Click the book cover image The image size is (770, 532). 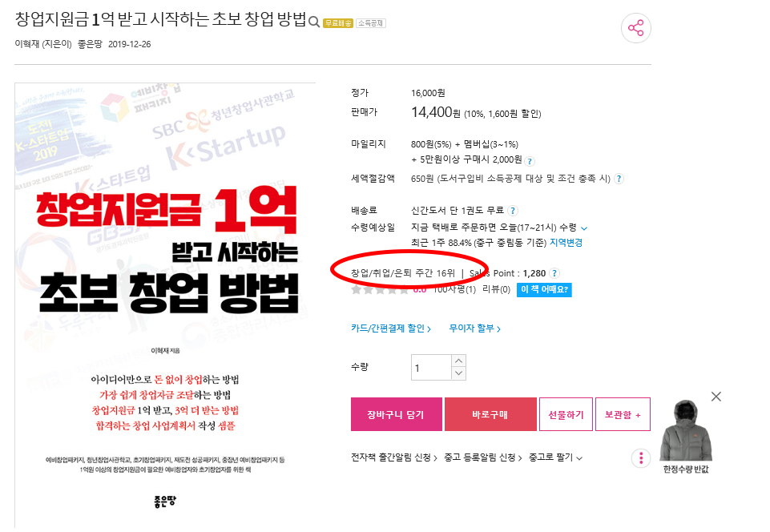coord(165,304)
